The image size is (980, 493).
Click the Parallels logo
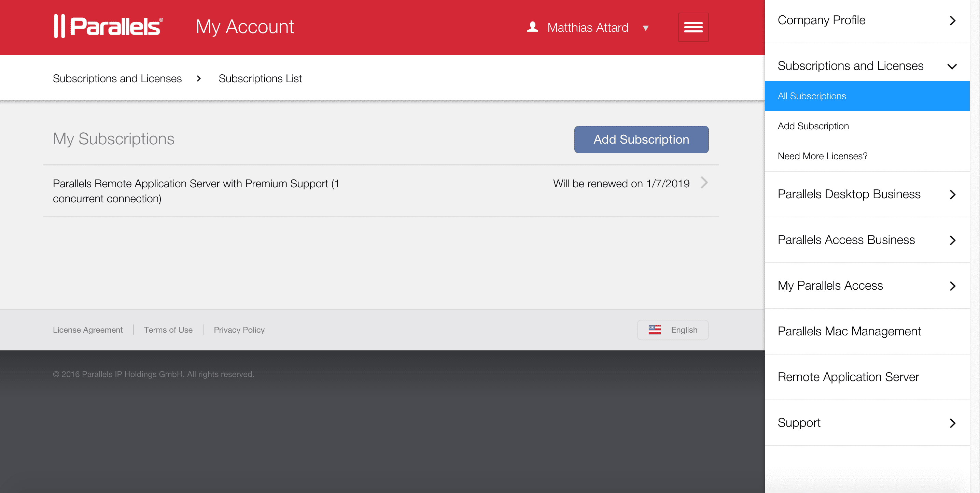click(x=109, y=26)
